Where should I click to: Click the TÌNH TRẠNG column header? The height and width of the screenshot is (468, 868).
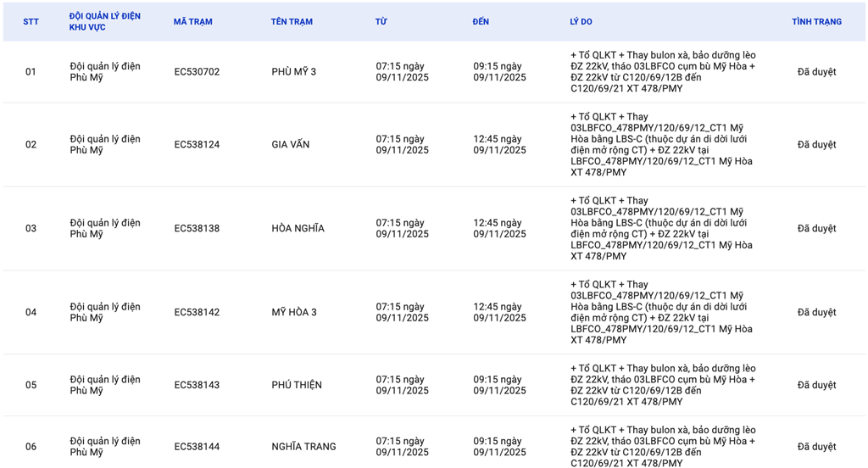click(x=816, y=22)
